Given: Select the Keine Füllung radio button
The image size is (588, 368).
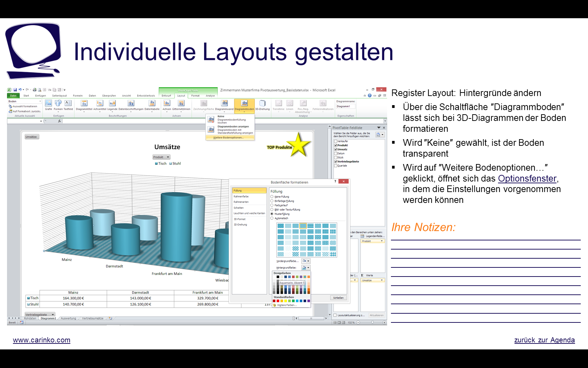Looking at the screenshot, I should pos(272,197).
